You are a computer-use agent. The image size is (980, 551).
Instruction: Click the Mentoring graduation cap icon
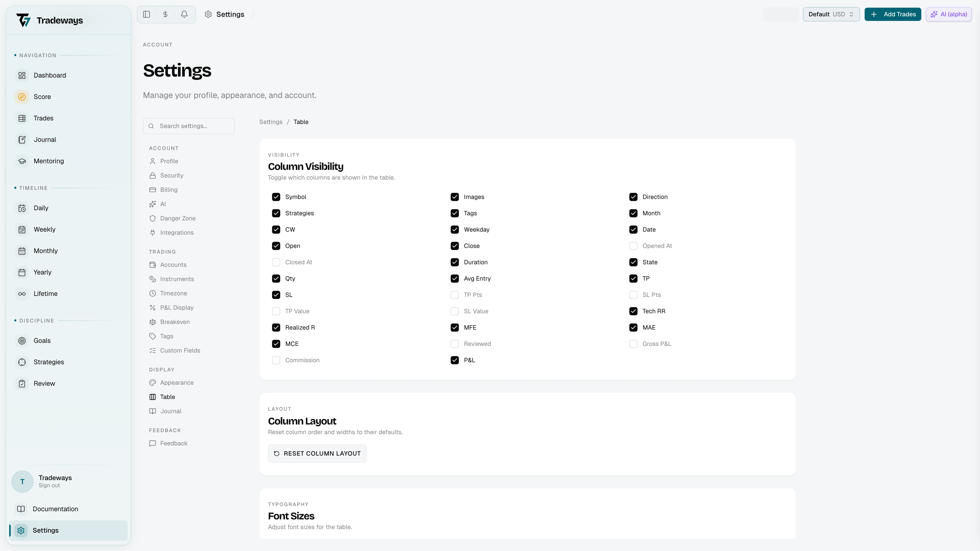22,161
